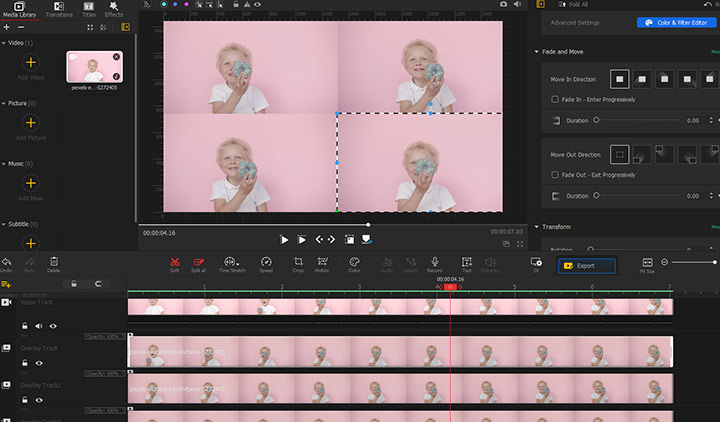720x422 pixels.
Task: Enable Fade Out - Exit Progressively checkbox
Action: (x=556, y=175)
